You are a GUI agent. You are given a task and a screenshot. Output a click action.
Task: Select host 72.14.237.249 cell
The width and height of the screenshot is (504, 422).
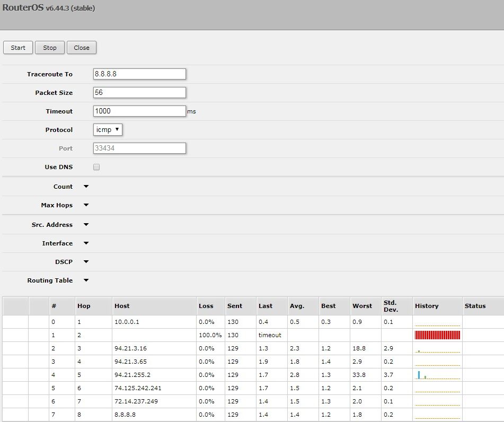pos(154,401)
